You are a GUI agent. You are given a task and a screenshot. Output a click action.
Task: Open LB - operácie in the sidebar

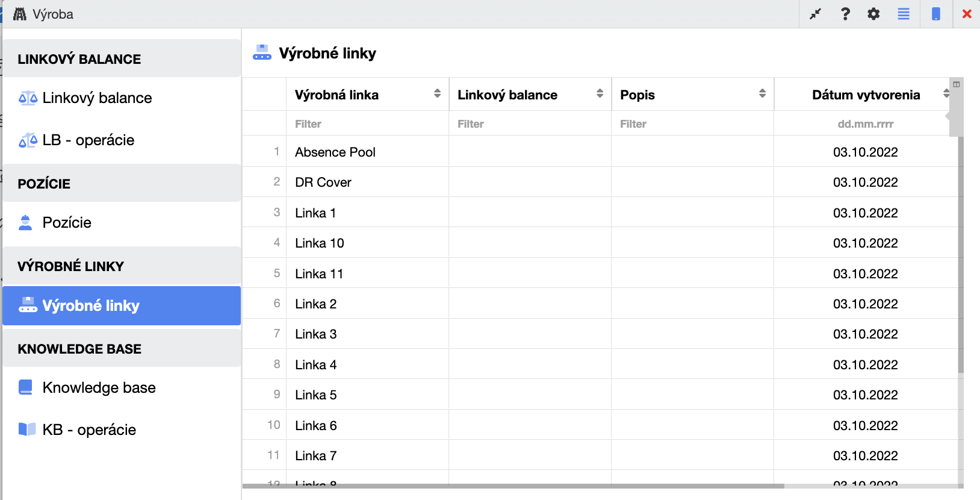[88, 140]
